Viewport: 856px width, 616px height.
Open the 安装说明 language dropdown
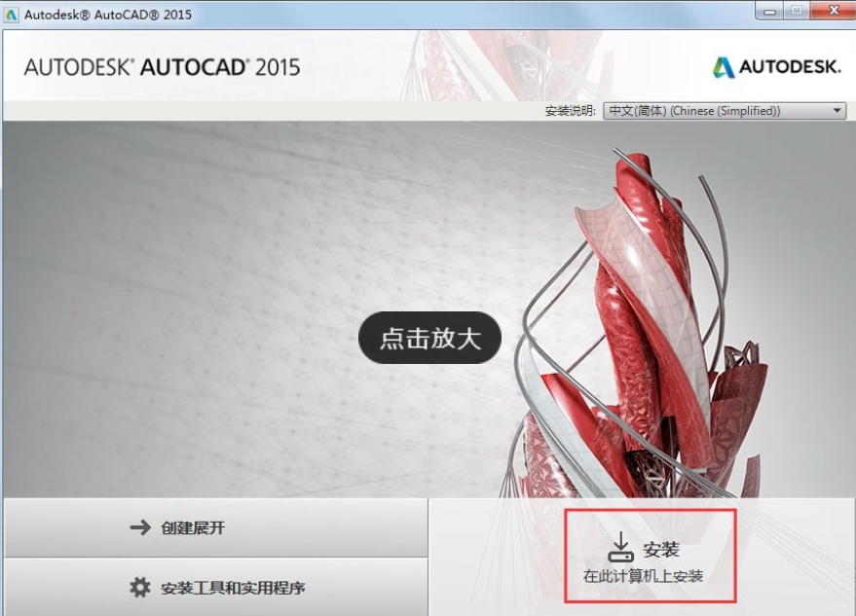(x=725, y=111)
